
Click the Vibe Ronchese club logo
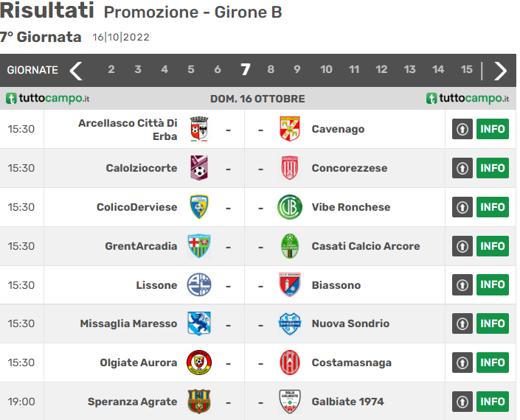coord(289,207)
